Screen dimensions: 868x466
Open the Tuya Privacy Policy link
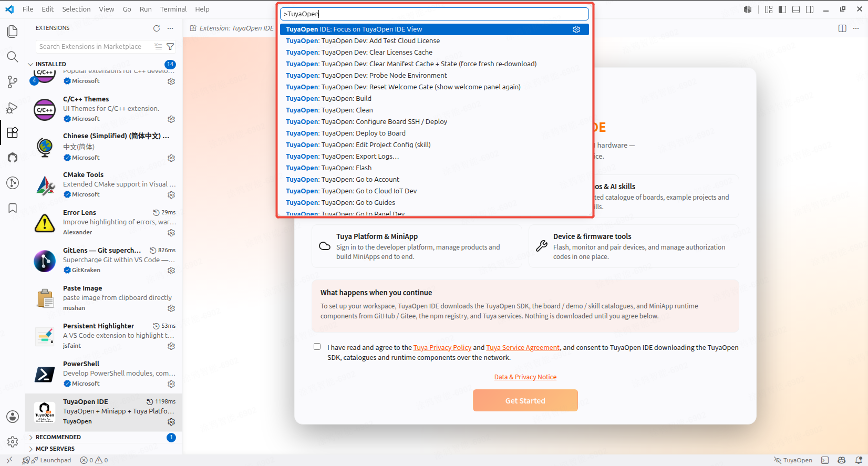pos(442,348)
